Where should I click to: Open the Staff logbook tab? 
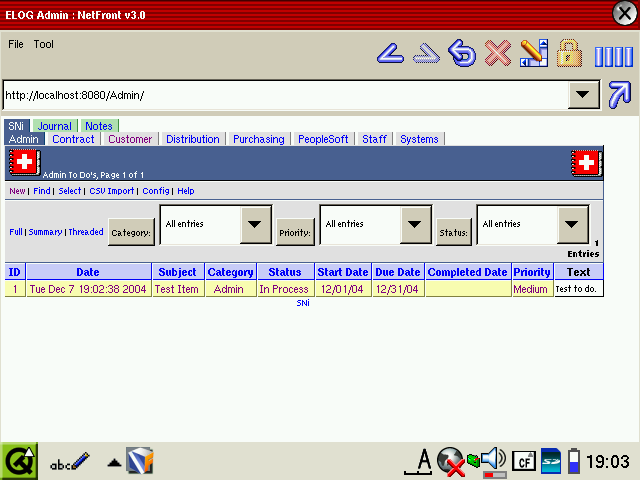point(374,139)
